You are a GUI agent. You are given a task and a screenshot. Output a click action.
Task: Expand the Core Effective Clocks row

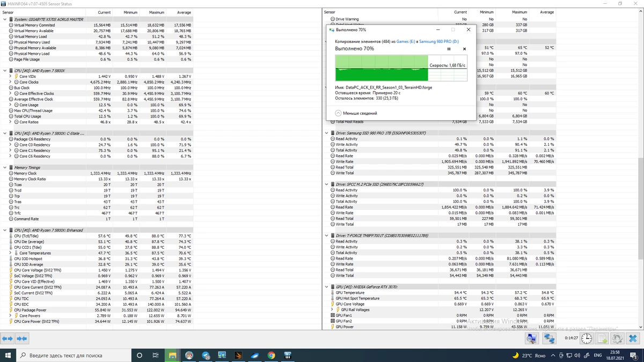click(10, 93)
